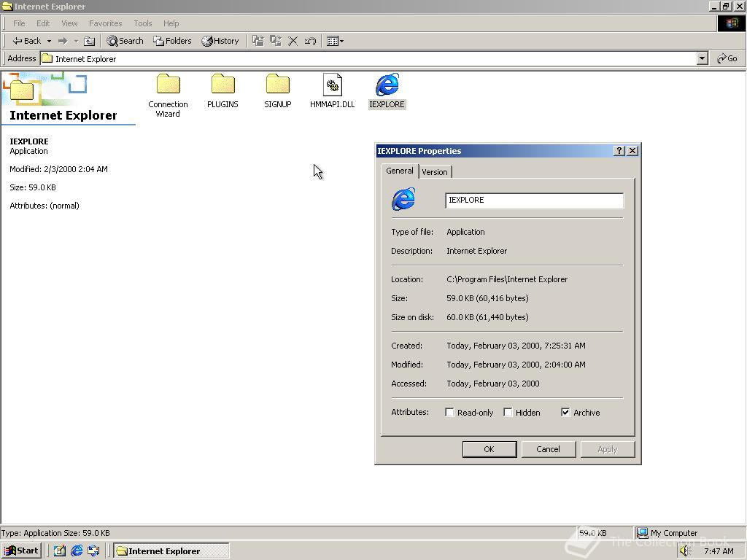Screen dimensions: 747x560
Task: Select the PLUGINS folder
Action: [222, 91]
